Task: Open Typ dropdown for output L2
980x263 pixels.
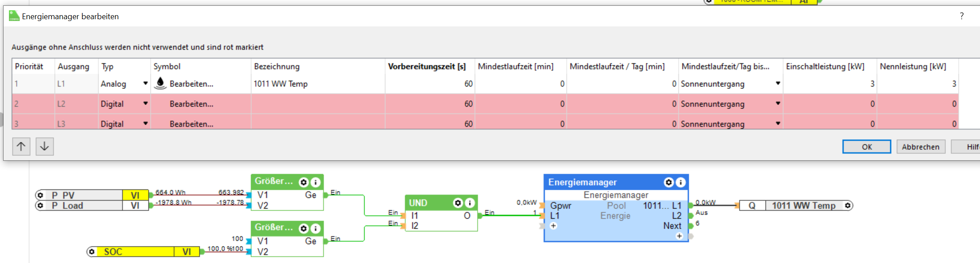Action: [x=145, y=104]
